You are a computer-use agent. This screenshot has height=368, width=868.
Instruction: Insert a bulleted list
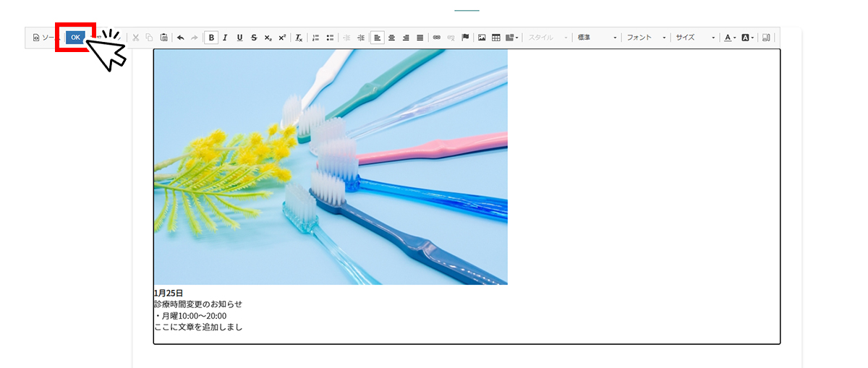tap(330, 38)
